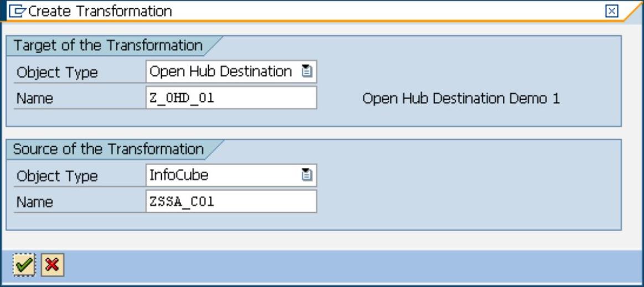The width and height of the screenshot is (644, 287).
Task: Click the source section's Object Type label
Action: click(57, 176)
